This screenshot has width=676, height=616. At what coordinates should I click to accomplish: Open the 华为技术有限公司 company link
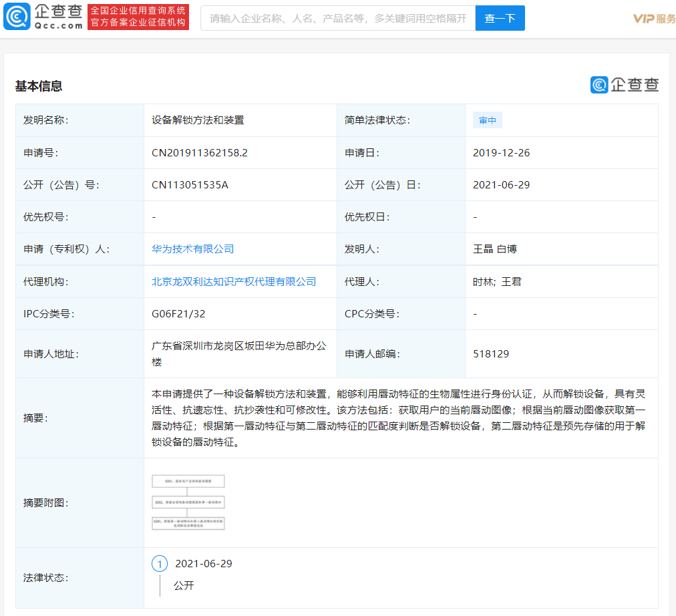192,249
